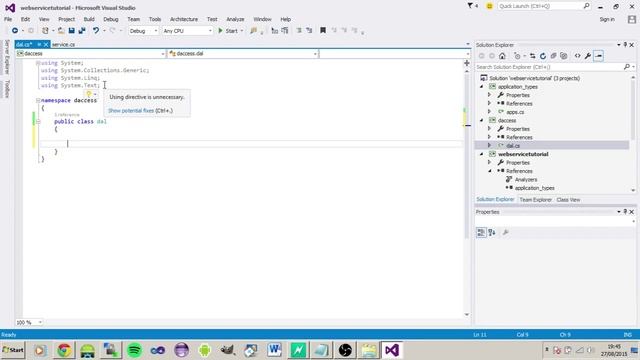Viewport: 640px width, 360px height.
Task: Click the notifications flag icon in title bar
Action: click(470, 6)
